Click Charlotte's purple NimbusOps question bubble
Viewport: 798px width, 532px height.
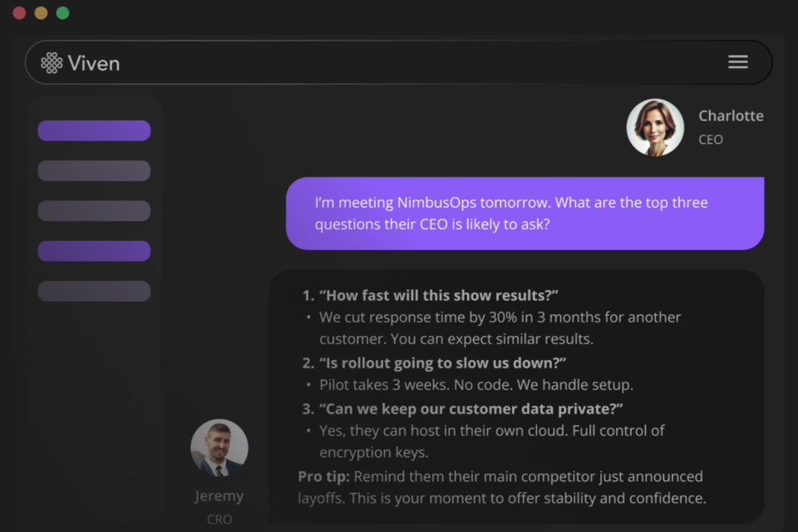coord(525,214)
